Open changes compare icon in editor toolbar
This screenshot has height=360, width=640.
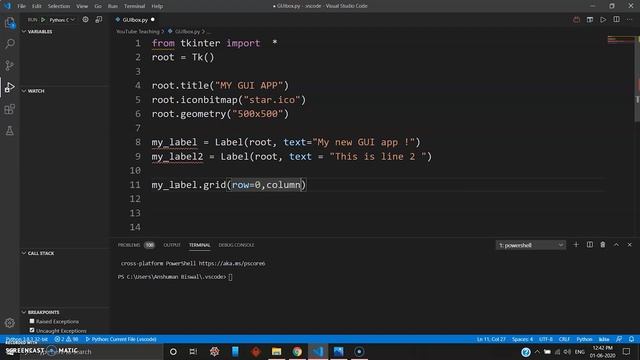[x=590, y=20]
